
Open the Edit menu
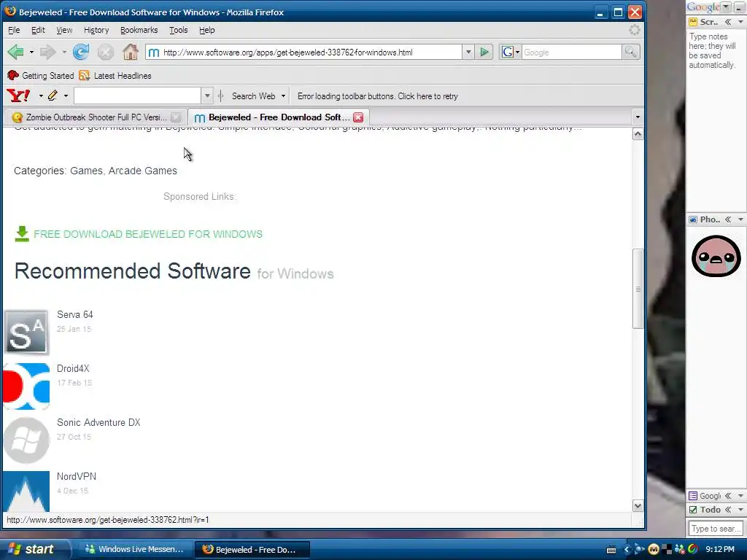(38, 30)
